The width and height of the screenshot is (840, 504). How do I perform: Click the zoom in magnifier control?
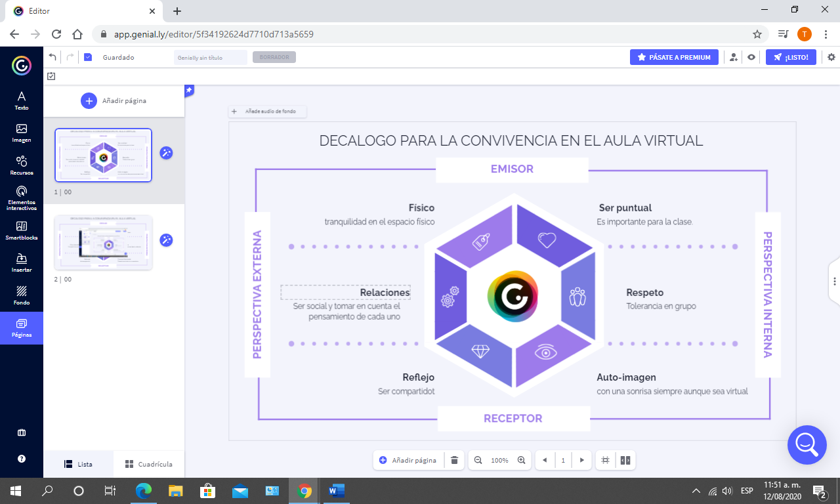click(522, 460)
